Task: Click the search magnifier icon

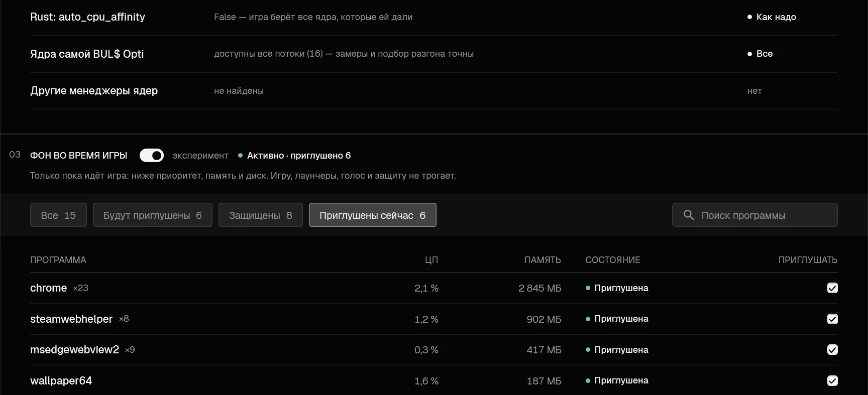Action: point(689,215)
